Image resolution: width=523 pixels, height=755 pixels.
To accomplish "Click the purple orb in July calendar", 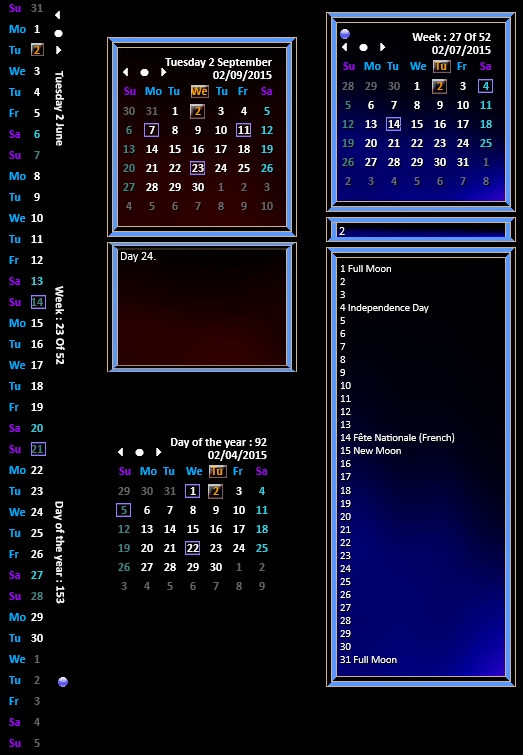I will click(x=345, y=34).
